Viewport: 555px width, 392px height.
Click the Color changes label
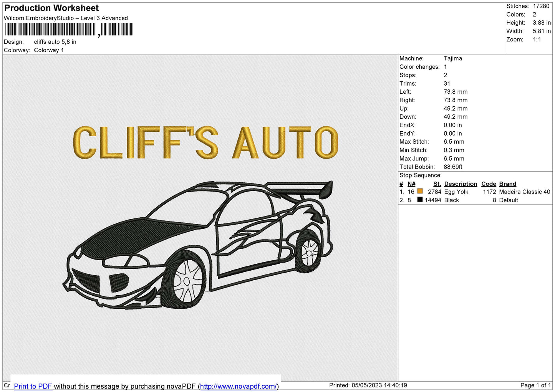click(419, 67)
